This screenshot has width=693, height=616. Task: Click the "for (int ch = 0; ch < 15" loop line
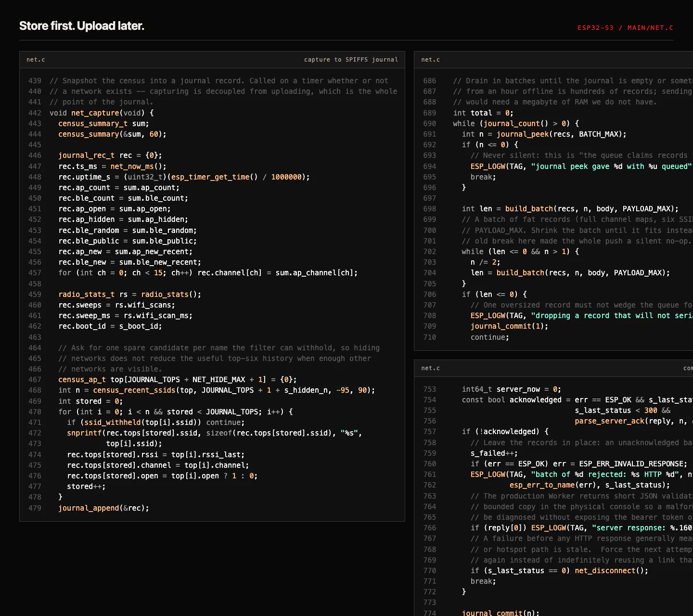coord(208,273)
